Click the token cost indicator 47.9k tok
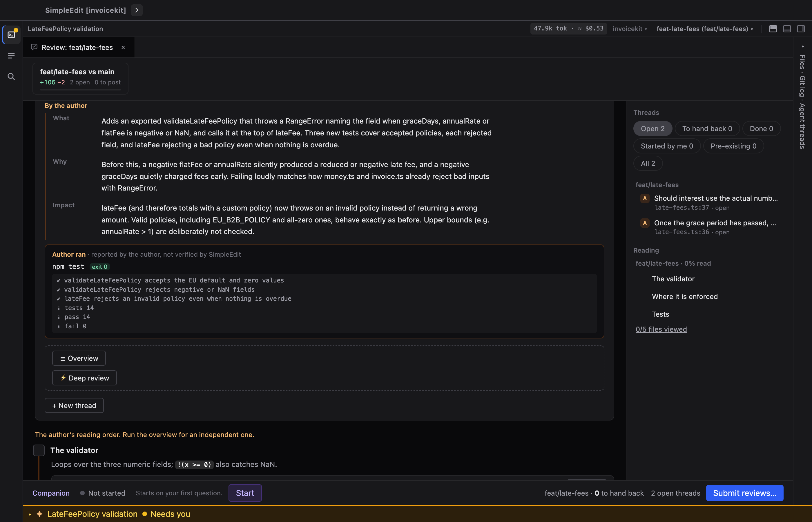The image size is (812, 522). pyautogui.click(x=568, y=28)
